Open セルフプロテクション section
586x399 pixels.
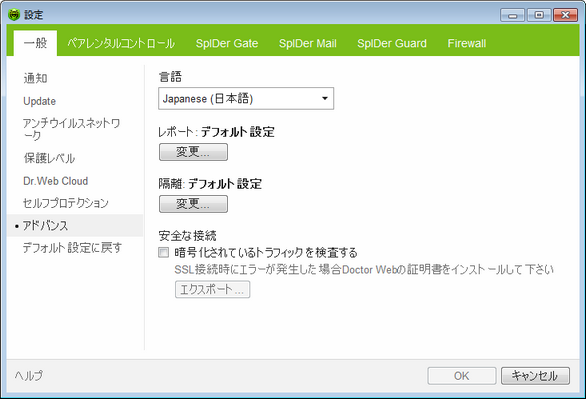click(x=65, y=203)
